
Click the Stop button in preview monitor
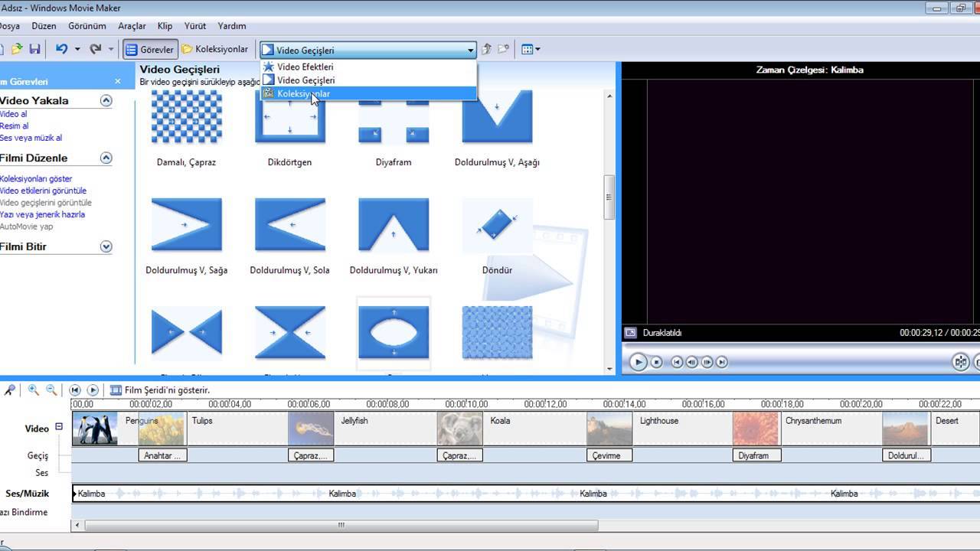pos(656,363)
